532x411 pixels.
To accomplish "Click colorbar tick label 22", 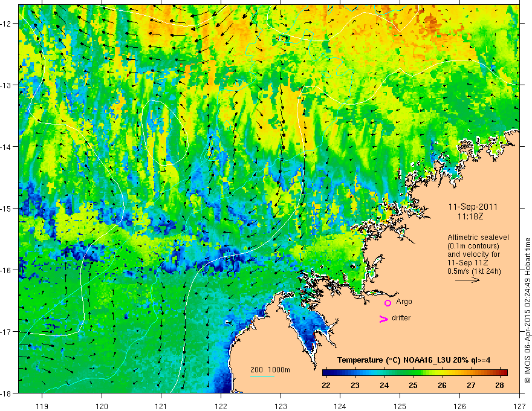I will 326,385.
